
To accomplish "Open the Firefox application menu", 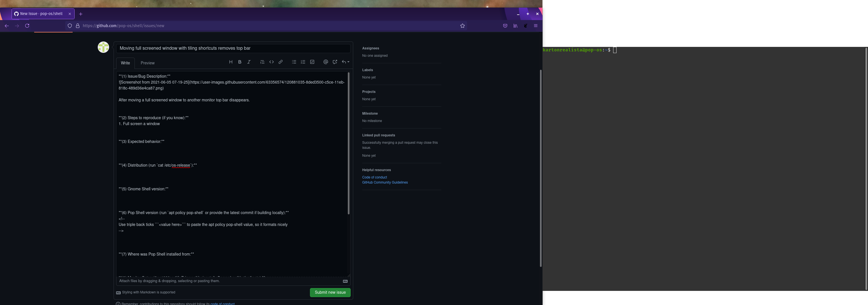I will [535, 26].
